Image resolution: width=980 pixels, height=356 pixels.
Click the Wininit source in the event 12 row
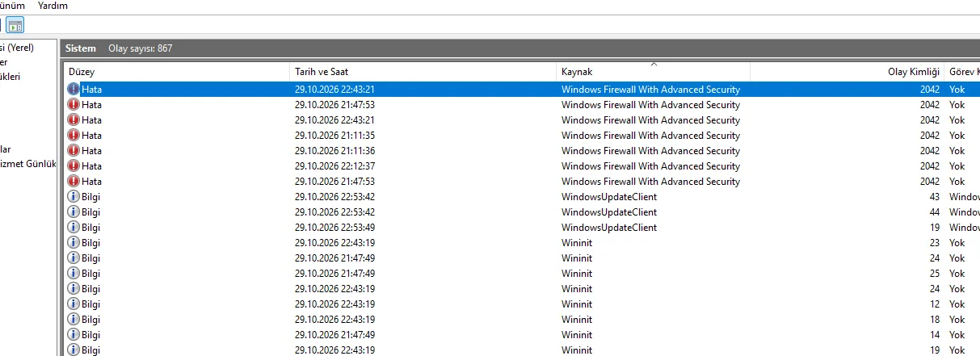click(x=577, y=304)
